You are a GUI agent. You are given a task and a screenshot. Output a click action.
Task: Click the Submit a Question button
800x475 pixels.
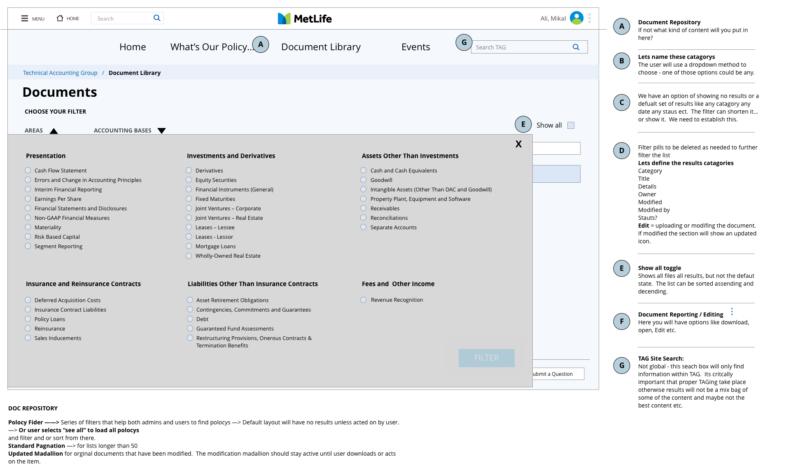tap(558, 374)
